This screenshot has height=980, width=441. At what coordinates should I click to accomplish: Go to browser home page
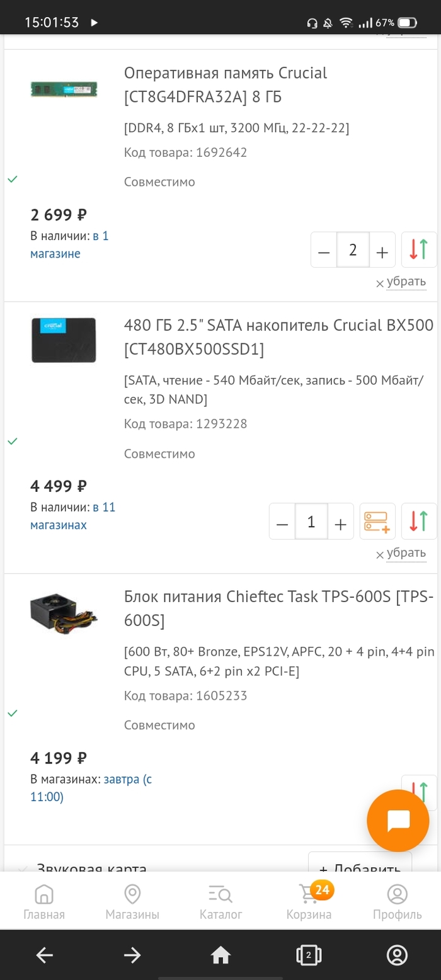click(x=220, y=955)
